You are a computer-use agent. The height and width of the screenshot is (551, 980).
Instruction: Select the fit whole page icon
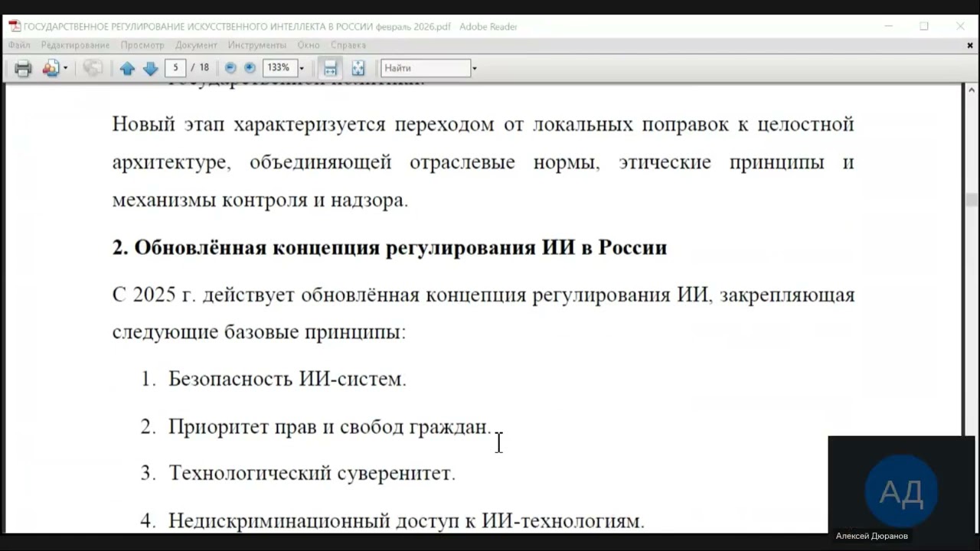click(358, 68)
